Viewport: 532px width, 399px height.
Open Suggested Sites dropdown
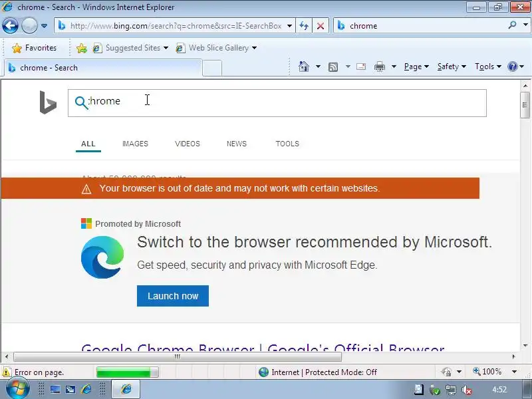click(x=130, y=48)
